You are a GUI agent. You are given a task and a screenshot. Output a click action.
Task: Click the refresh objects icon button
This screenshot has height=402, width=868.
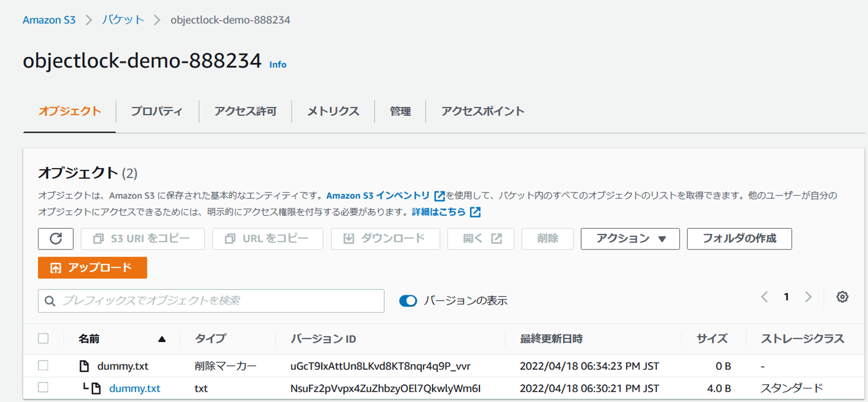click(56, 239)
